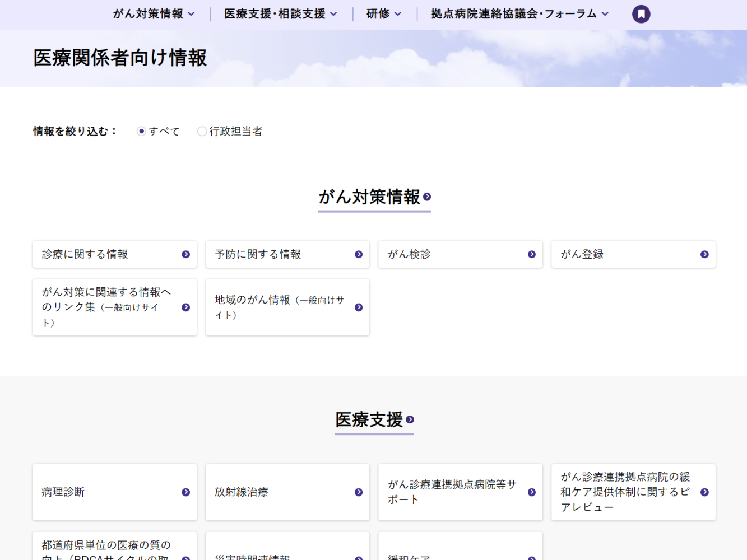Image resolution: width=747 pixels, height=560 pixels.
Task: Click the arrow on 緩和ケア提供体制ピアレビュー card
Action: click(x=704, y=492)
